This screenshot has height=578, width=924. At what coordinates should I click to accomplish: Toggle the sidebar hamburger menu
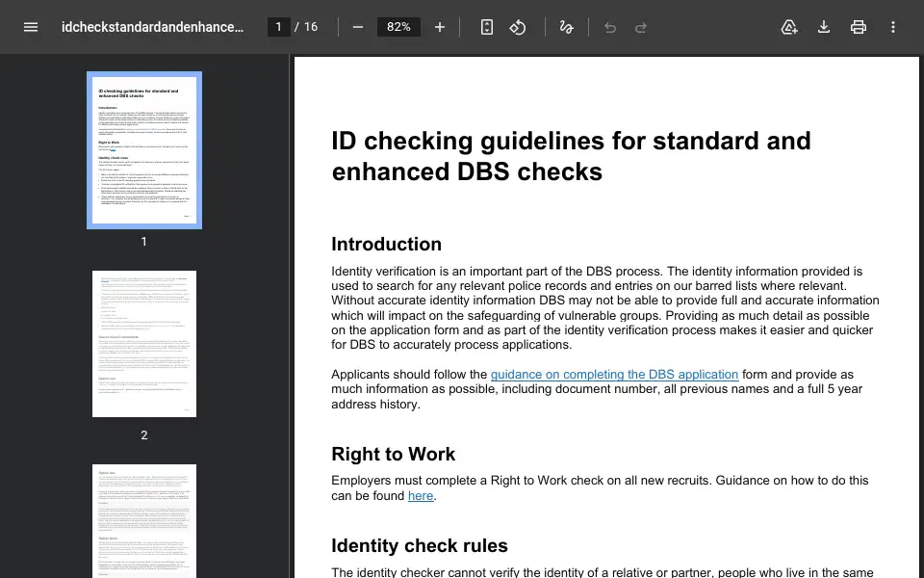coord(31,27)
